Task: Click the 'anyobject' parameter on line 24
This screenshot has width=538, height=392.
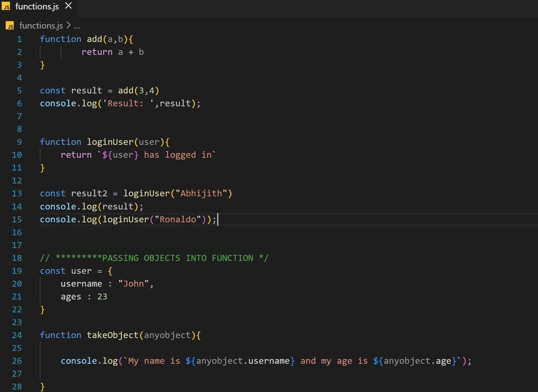Action: [167, 335]
